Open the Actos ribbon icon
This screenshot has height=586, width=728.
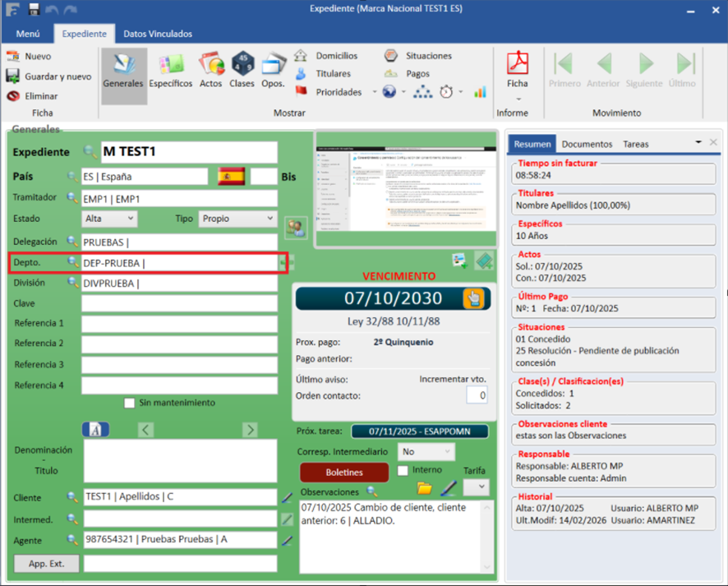[211, 71]
